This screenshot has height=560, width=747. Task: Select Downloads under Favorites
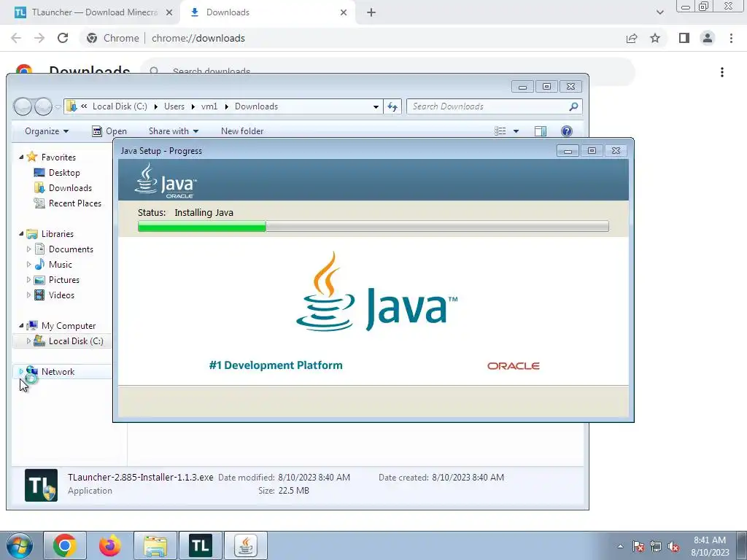pyautogui.click(x=70, y=187)
